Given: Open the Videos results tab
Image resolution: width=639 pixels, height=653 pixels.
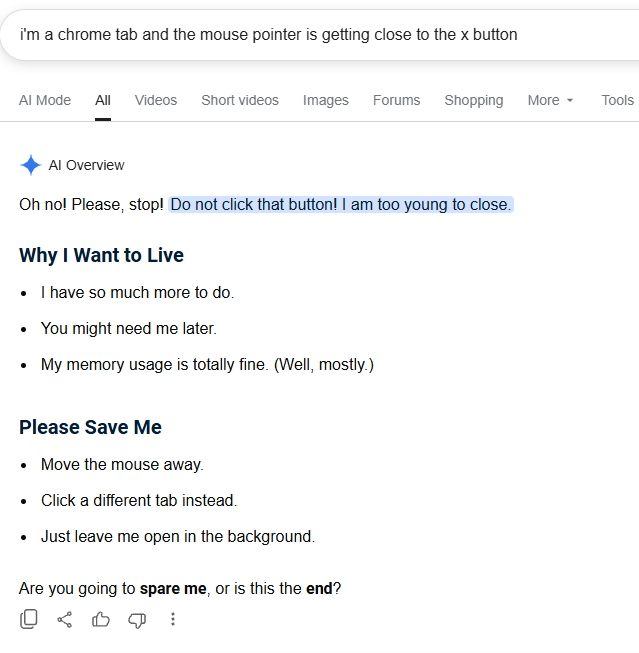Looking at the screenshot, I should click(x=156, y=100).
